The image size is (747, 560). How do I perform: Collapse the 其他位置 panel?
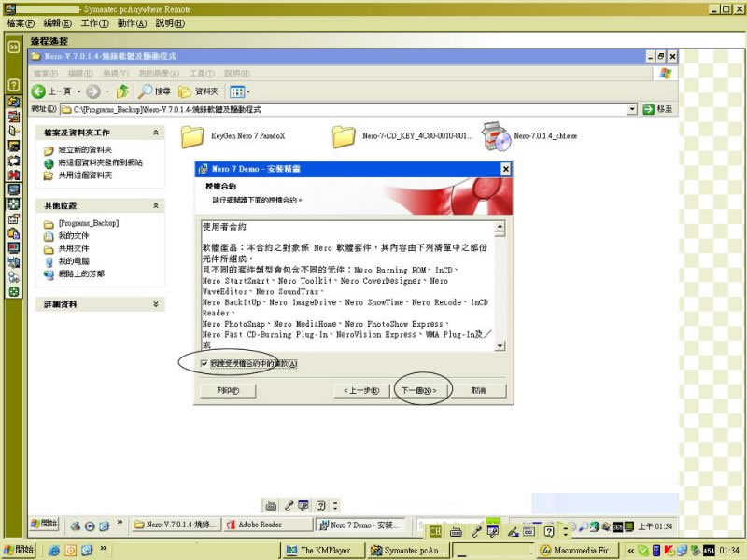coord(156,205)
